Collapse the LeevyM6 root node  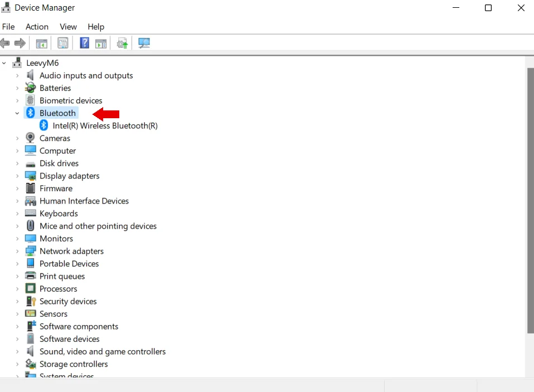[x=4, y=63]
